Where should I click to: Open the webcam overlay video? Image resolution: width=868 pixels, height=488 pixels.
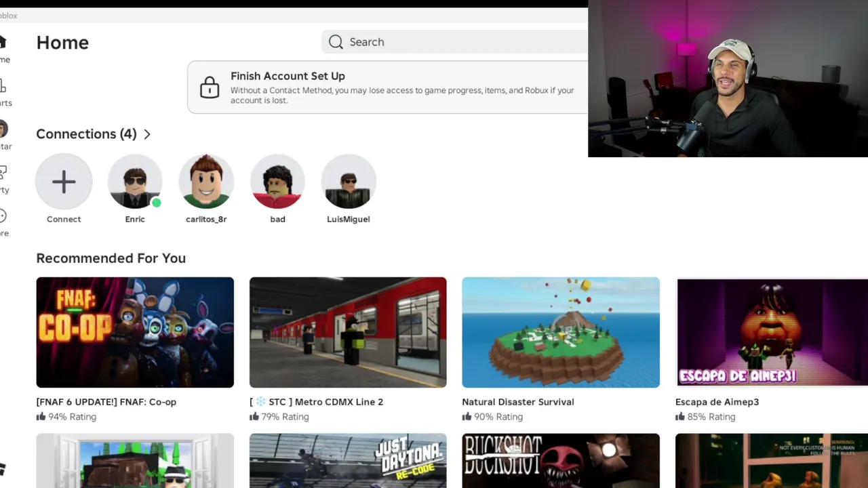coord(728,79)
